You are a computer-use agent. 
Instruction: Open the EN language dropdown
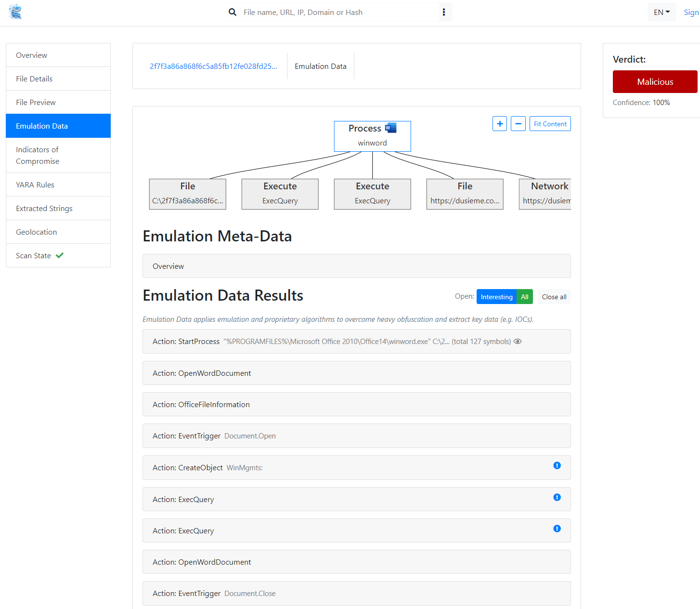point(661,12)
